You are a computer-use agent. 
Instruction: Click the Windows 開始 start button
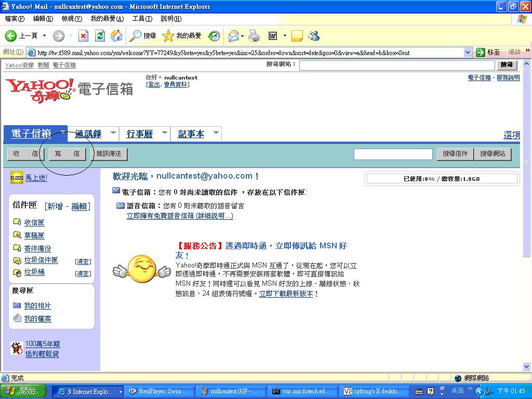pyautogui.click(x=22, y=391)
